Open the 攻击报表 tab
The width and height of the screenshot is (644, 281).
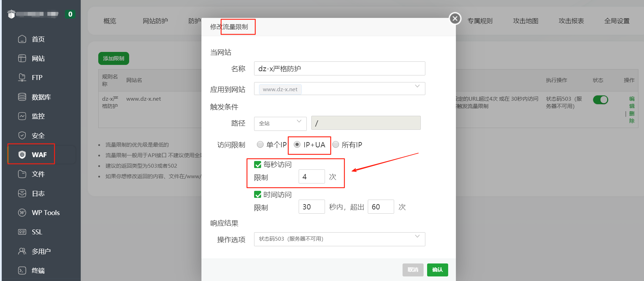point(571,21)
